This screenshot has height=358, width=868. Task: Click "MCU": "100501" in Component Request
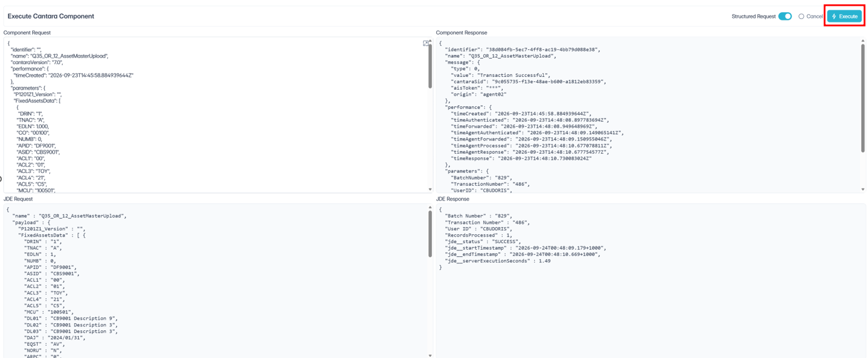[36, 190]
